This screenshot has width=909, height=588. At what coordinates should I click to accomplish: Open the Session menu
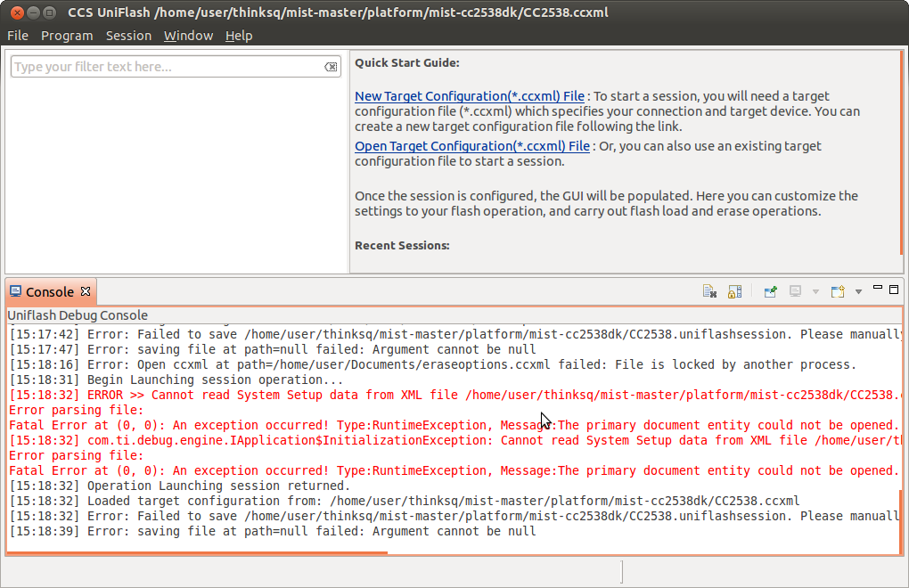click(x=128, y=36)
